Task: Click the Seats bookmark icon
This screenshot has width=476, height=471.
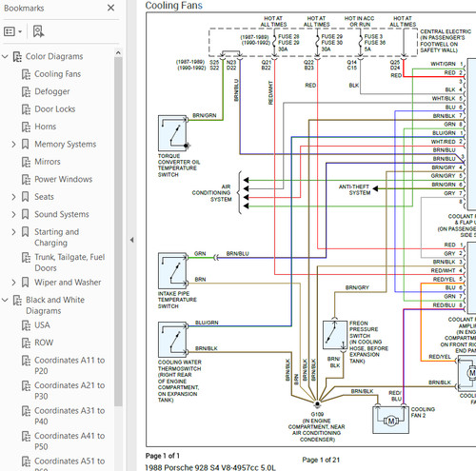Action: 26,197
